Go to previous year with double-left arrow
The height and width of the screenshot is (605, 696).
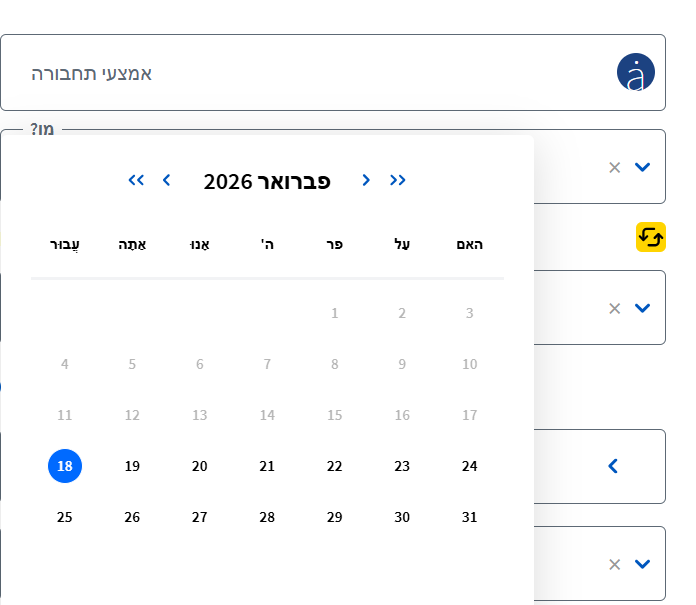tap(136, 180)
